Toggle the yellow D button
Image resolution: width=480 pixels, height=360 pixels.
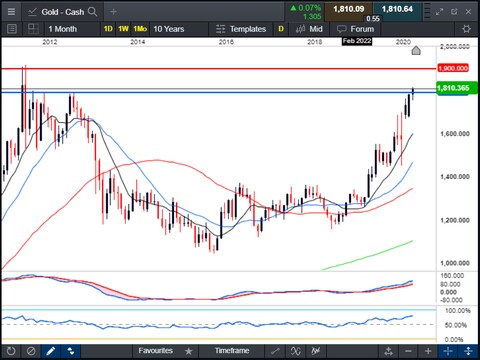click(x=281, y=29)
